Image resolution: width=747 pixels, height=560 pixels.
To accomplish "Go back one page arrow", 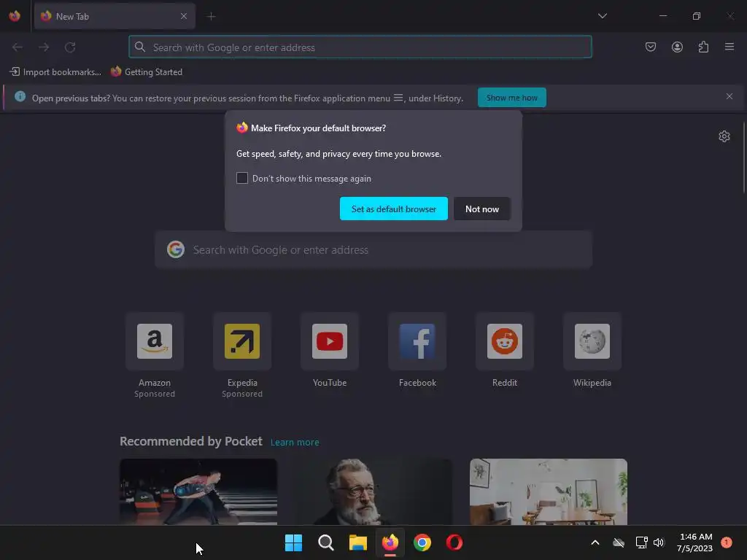I will 18,47.
